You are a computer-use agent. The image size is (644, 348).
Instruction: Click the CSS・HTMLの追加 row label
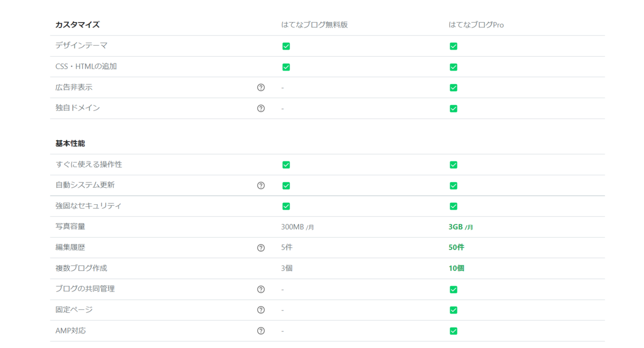pyautogui.click(x=86, y=66)
